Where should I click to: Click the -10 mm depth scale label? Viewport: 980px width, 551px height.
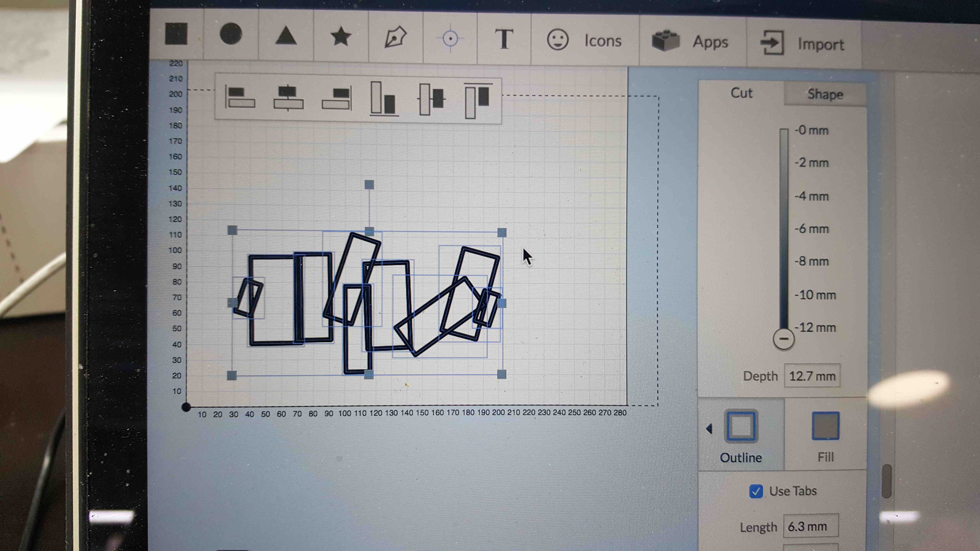815,295
